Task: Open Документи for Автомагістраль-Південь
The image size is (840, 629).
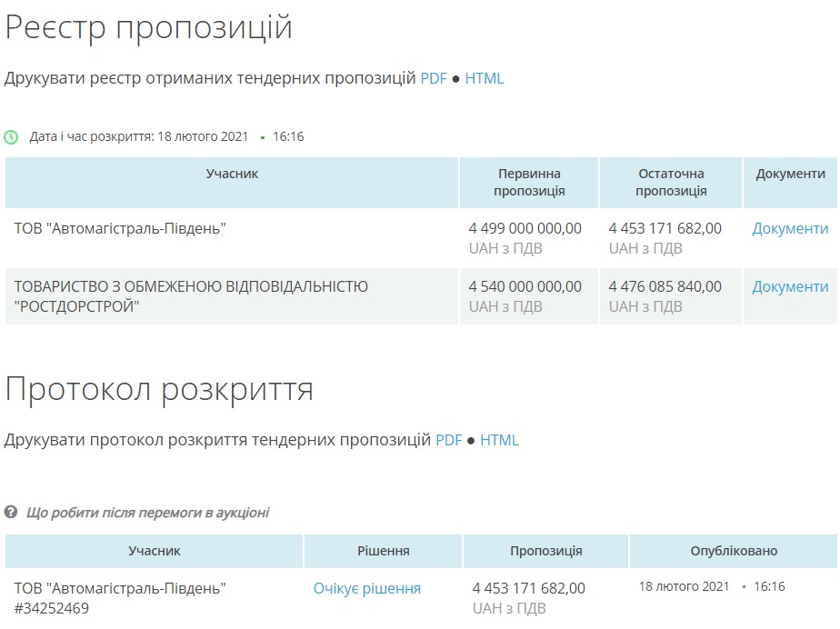Action: [x=789, y=228]
